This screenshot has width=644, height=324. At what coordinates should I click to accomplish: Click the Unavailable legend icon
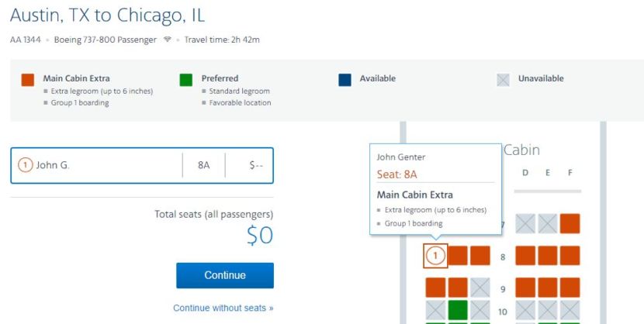(504, 80)
